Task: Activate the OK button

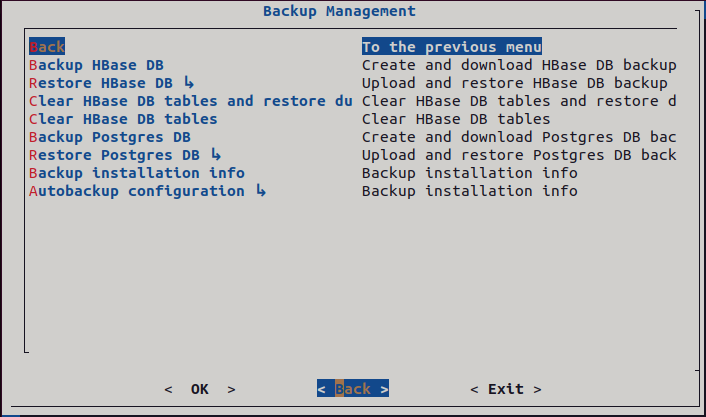Action: coord(200,389)
